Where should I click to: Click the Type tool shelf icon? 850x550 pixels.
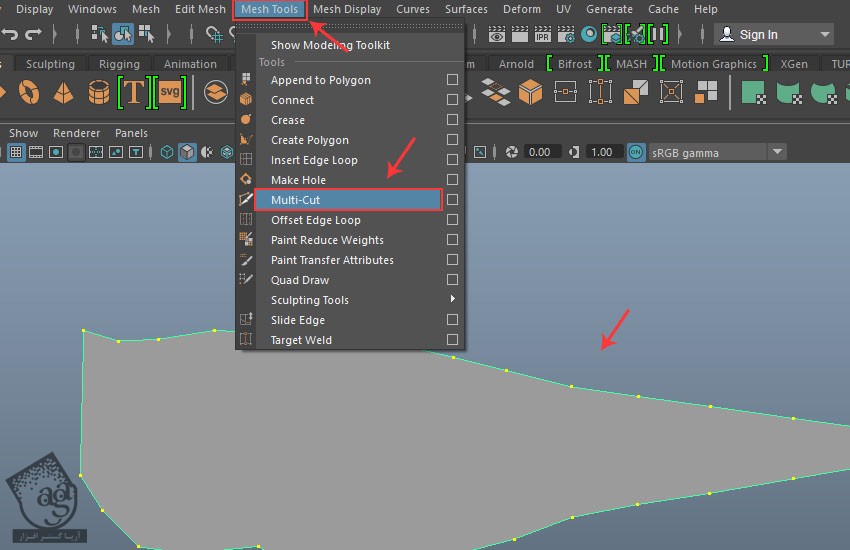click(x=133, y=93)
